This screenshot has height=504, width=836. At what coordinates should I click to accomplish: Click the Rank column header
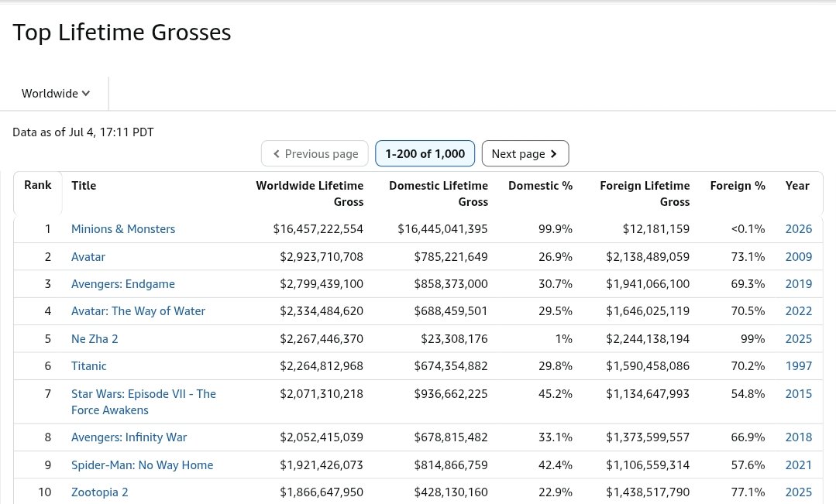[38, 185]
